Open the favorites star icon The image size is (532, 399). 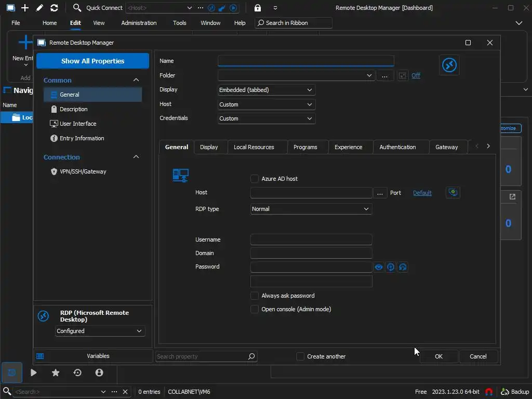coord(56,373)
